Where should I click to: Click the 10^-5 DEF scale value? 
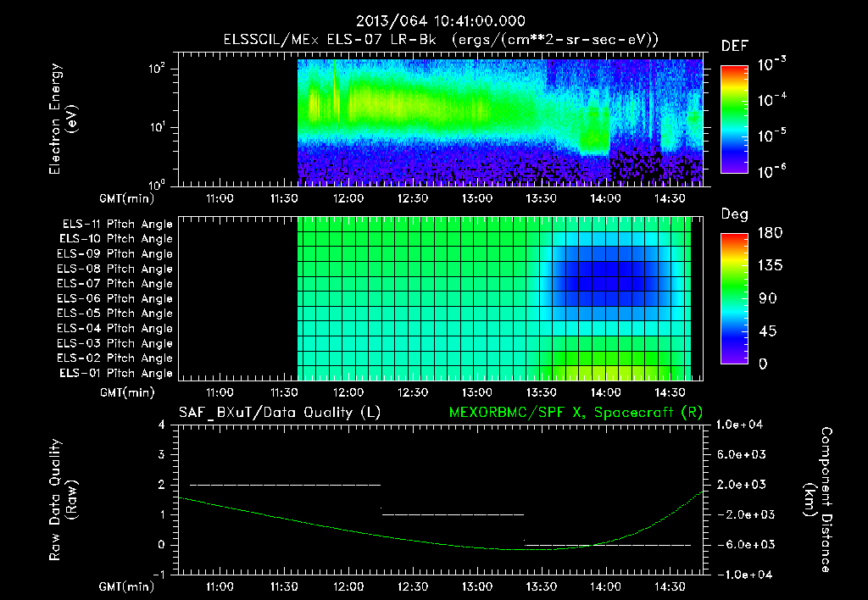tap(771, 136)
